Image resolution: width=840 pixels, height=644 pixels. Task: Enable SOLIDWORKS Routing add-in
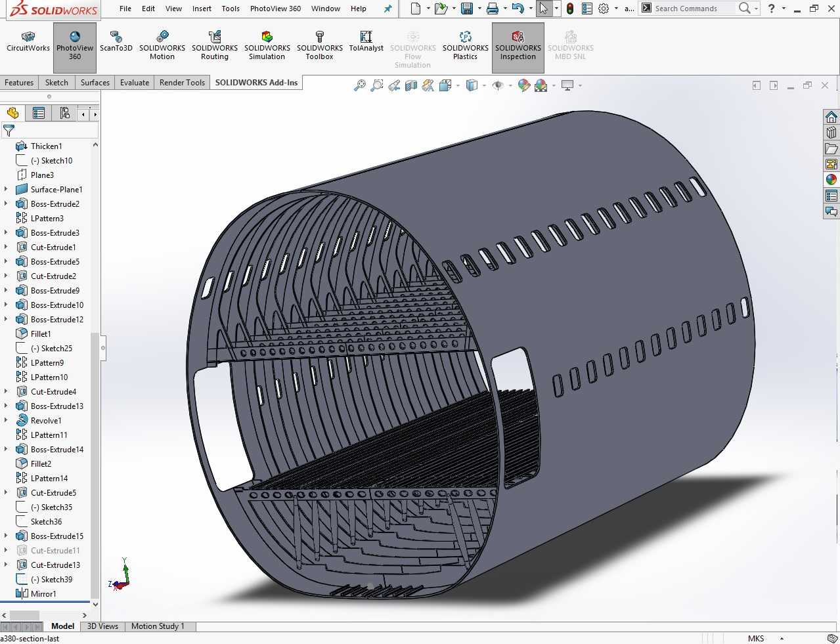pos(215,46)
